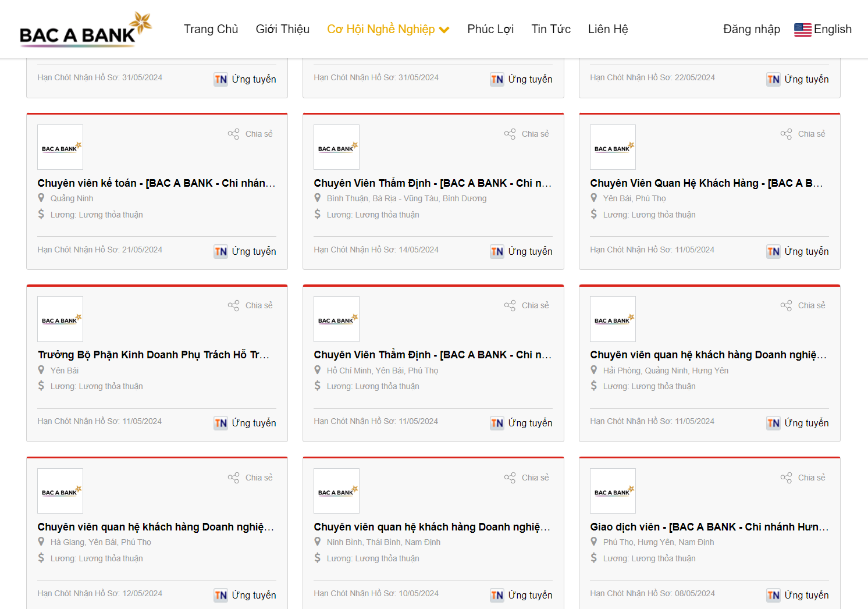
Task: Click TN apply icon for deadline 12/05/2024
Action: coord(220,595)
